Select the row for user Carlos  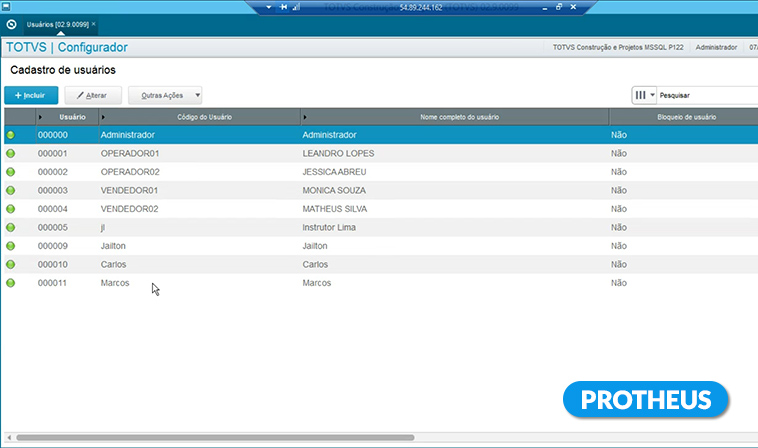click(300, 264)
